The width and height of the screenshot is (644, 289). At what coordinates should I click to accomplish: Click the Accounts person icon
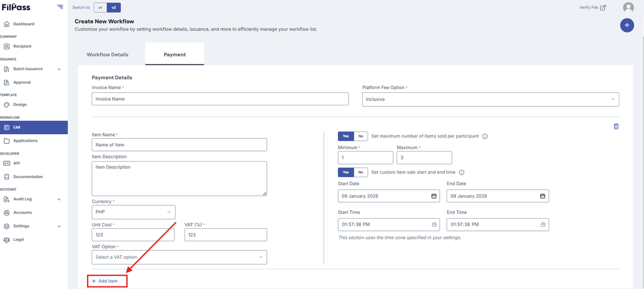(x=6, y=213)
